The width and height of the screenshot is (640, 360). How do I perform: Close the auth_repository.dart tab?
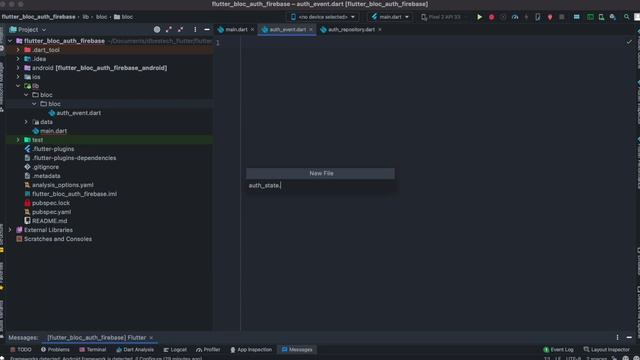tap(380, 29)
